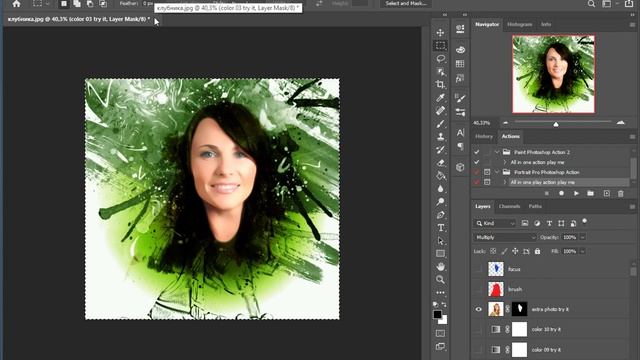Image resolution: width=640 pixels, height=360 pixels.
Task: Click the Change Screen Mode icon
Action: tap(440, 347)
